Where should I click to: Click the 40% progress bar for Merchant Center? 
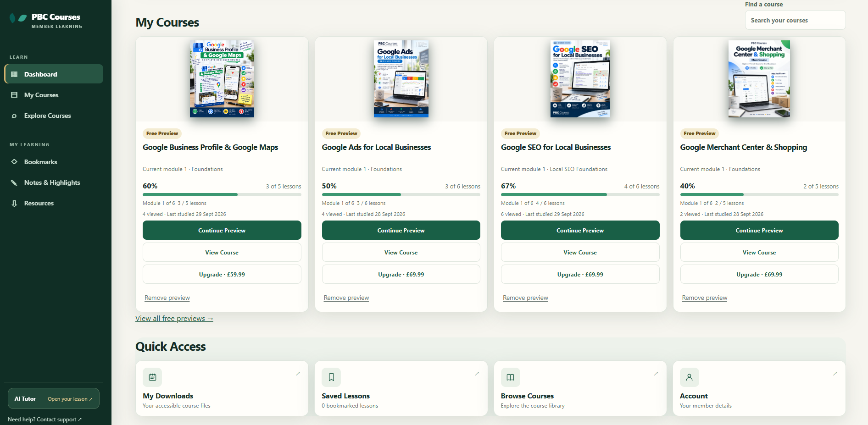tap(759, 194)
